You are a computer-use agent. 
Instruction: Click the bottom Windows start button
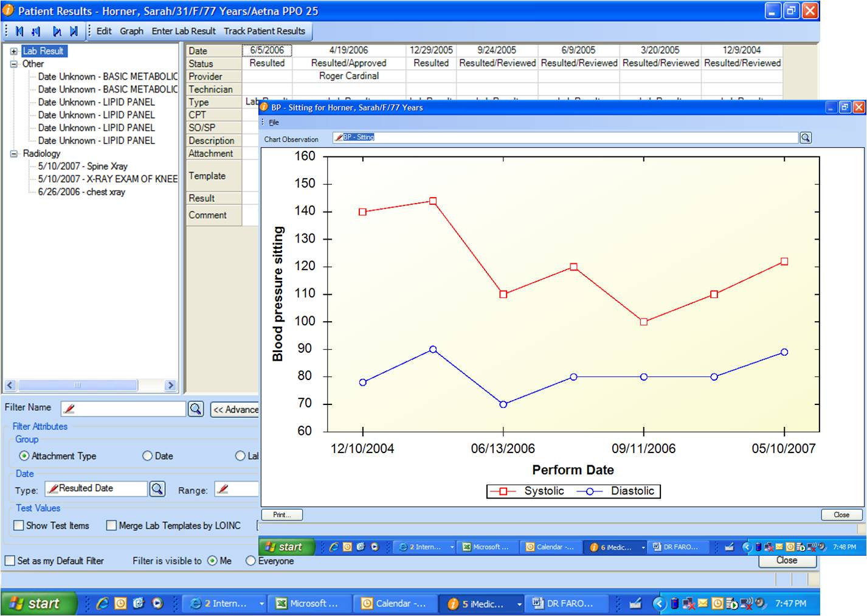(39, 603)
